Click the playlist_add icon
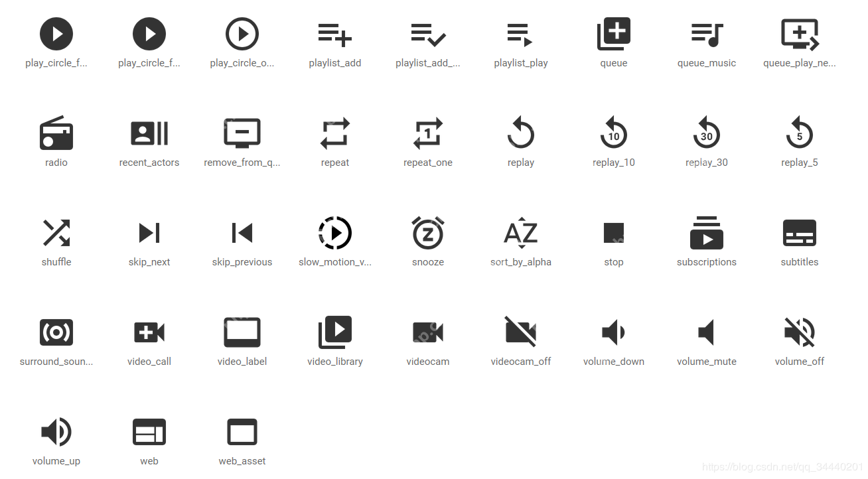868x479 pixels. tap(334, 34)
